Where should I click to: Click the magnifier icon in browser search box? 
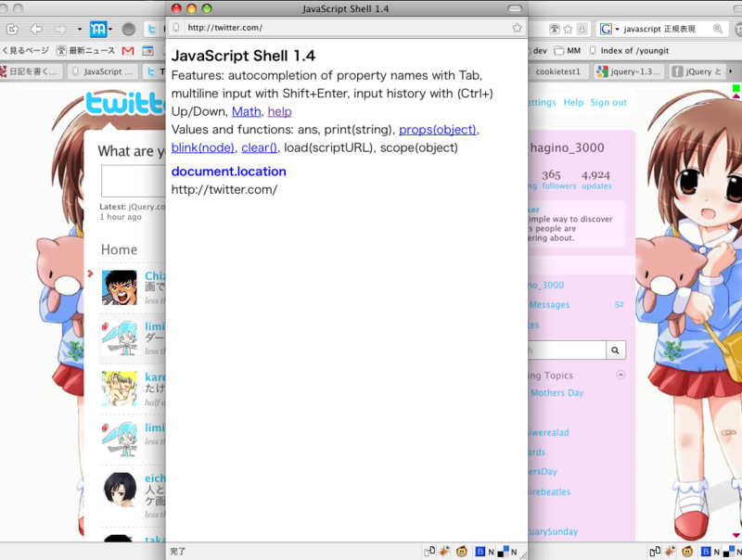pyautogui.click(x=718, y=30)
